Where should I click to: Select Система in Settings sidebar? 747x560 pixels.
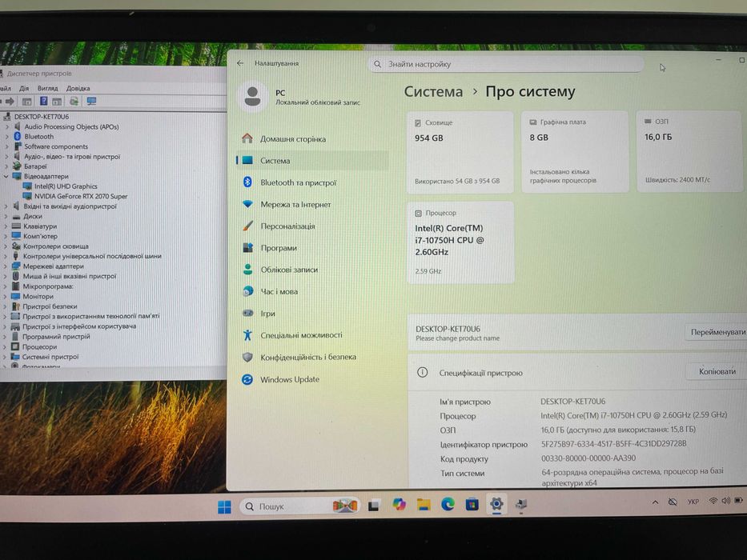pos(312,161)
